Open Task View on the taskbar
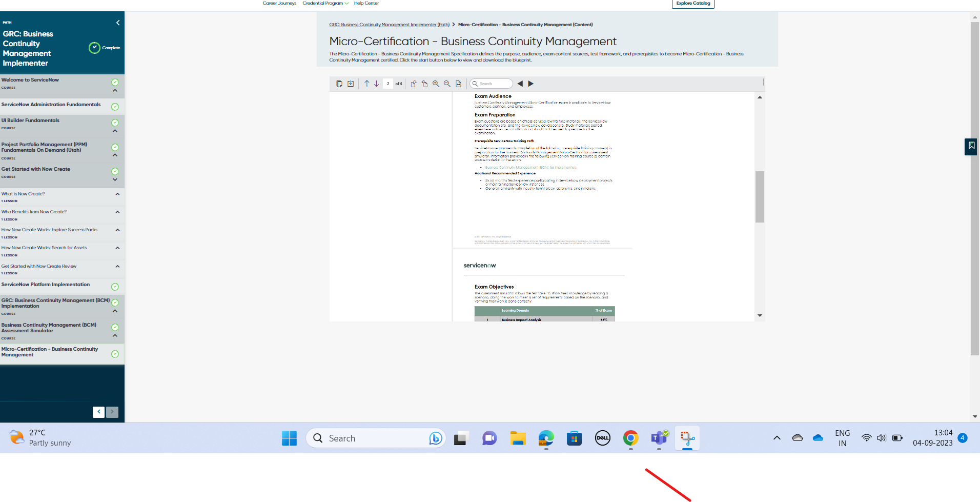Image resolution: width=980 pixels, height=502 pixels. coord(460,438)
